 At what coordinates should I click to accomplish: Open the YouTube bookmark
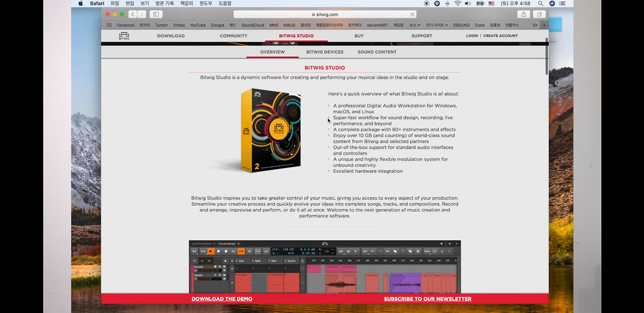click(198, 25)
